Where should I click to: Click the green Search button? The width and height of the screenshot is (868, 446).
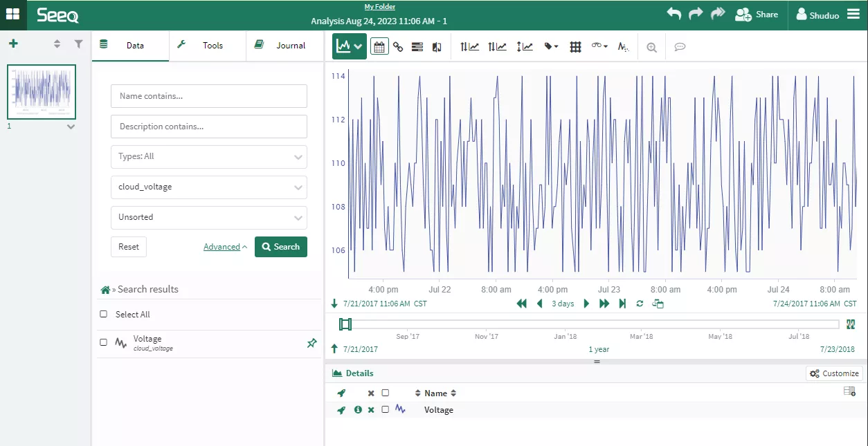click(281, 247)
